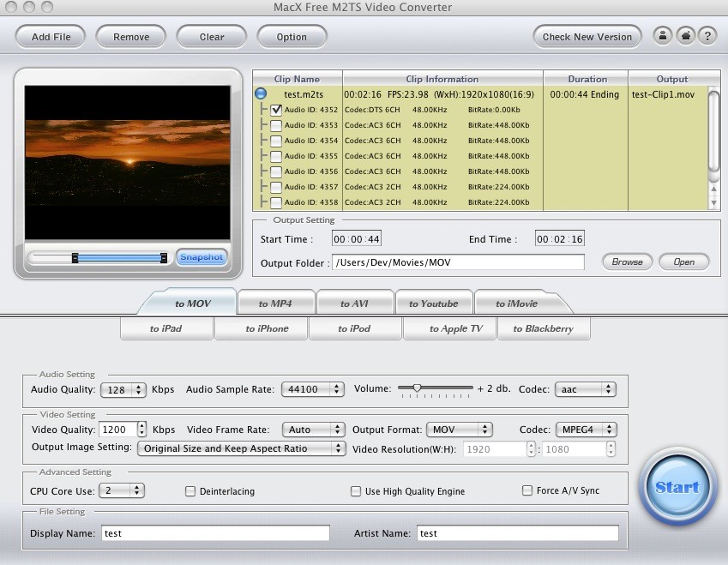Image resolution: width=728 pixels, height=565 pixels.
Task: Click the Clip Information column header
Action: (x=442, y=79)
